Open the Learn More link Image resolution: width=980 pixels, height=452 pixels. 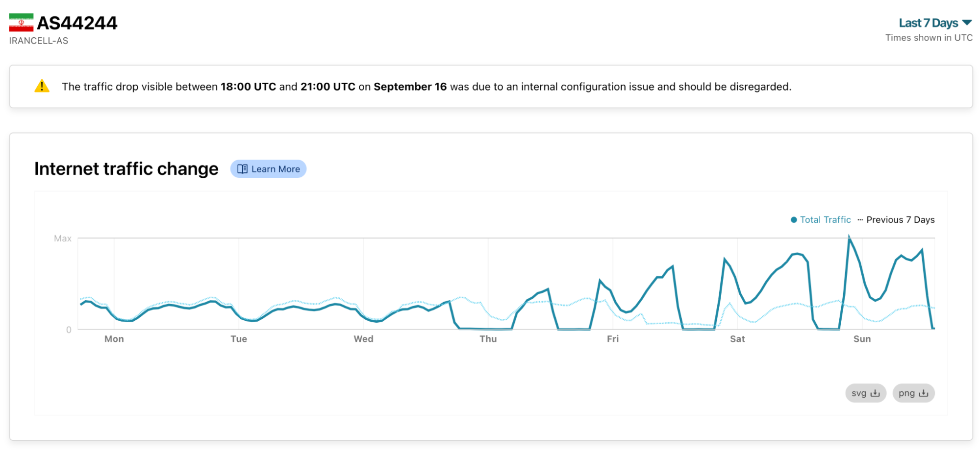[x=269, y=169]
